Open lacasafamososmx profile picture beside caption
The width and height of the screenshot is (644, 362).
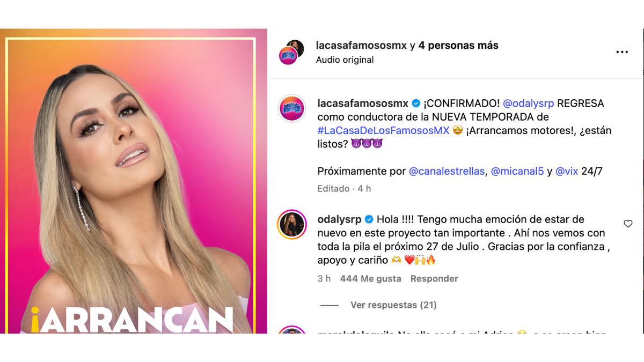pos(291,109)
